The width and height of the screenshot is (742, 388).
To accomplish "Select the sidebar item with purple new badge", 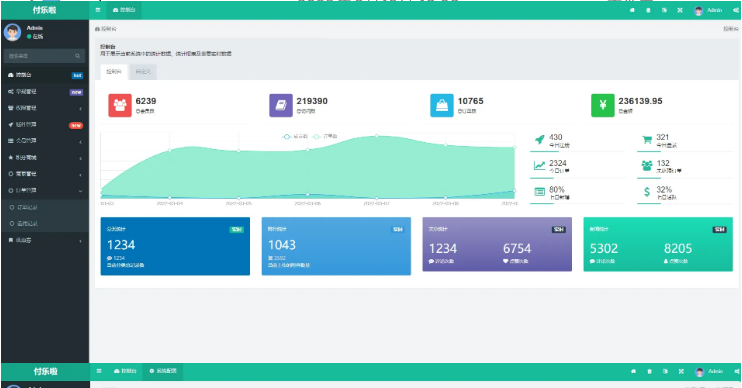I will tap(44, 91).
